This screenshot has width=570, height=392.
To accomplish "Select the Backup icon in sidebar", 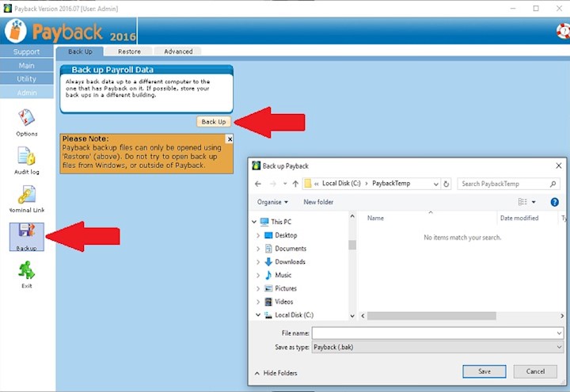I will point(26,234).
